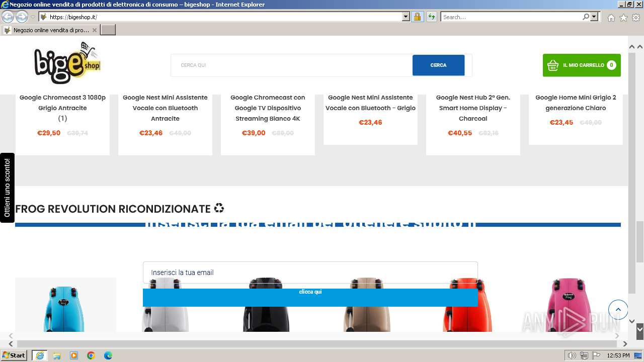Expand the address bar autocomplete dropdown
This screenshot has width=644, height=362.
pos(406,17)
